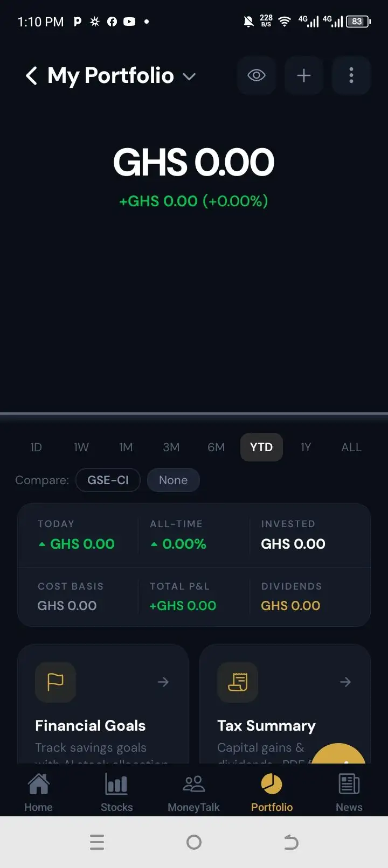Tap the plus icon to add holding
The width and height of the screenshot is (388, 868).
pyautogui.click(x=304, y=75)
